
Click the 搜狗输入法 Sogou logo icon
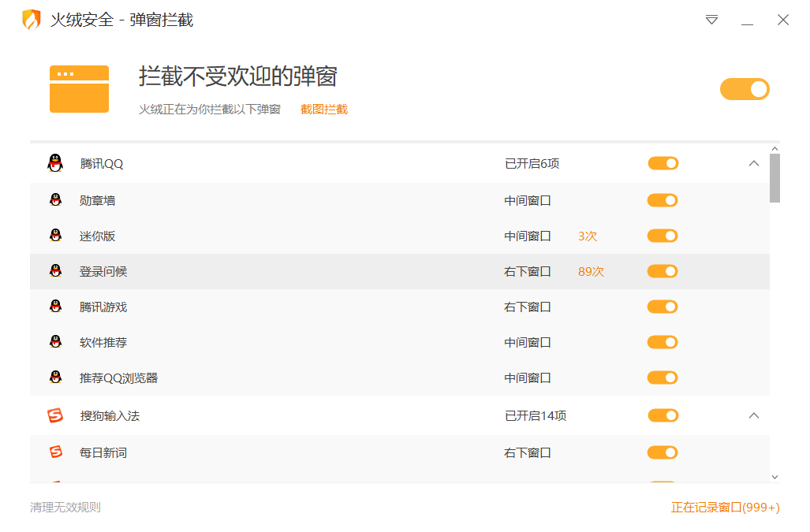pyautogui.click(x=55, y=415)
